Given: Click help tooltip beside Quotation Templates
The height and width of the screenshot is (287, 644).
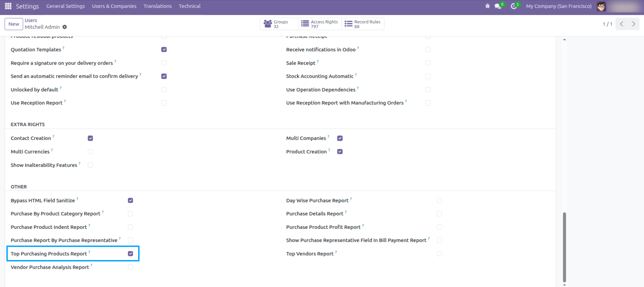Looking at the screenshot, I should pos(63,48).
